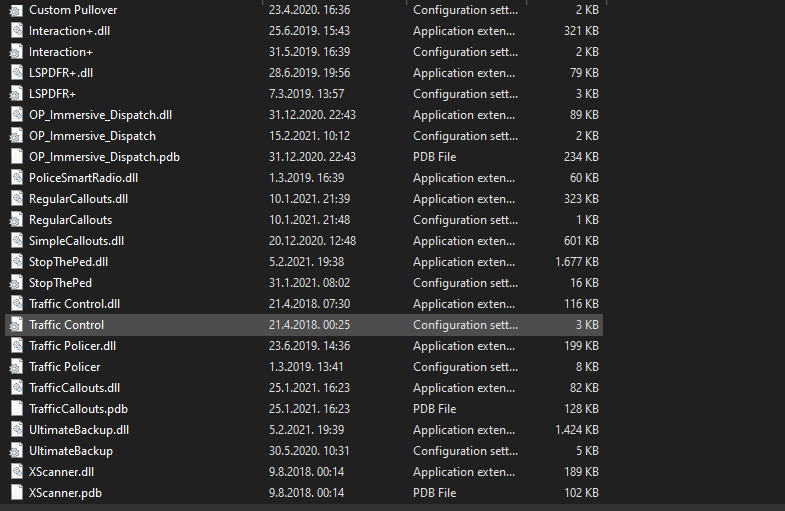Click the Traffic Policer configuration settings icon

click(x=16, y=367)
